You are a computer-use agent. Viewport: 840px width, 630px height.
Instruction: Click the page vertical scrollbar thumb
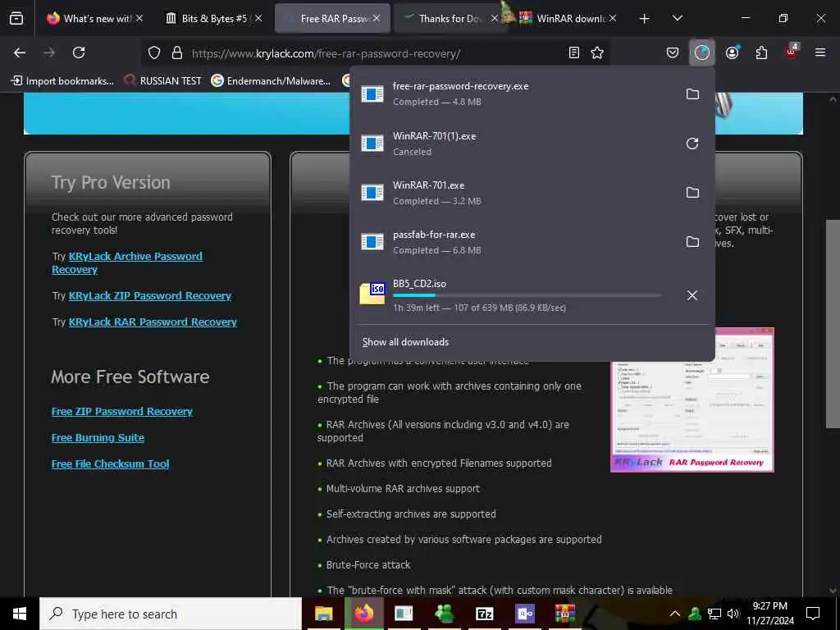tap(832, 323)
